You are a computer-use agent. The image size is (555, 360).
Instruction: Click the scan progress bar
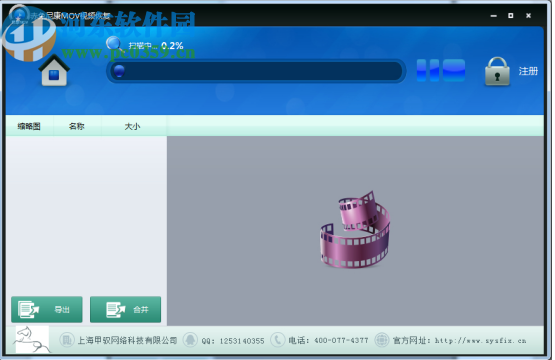click(x=256, y=71)
